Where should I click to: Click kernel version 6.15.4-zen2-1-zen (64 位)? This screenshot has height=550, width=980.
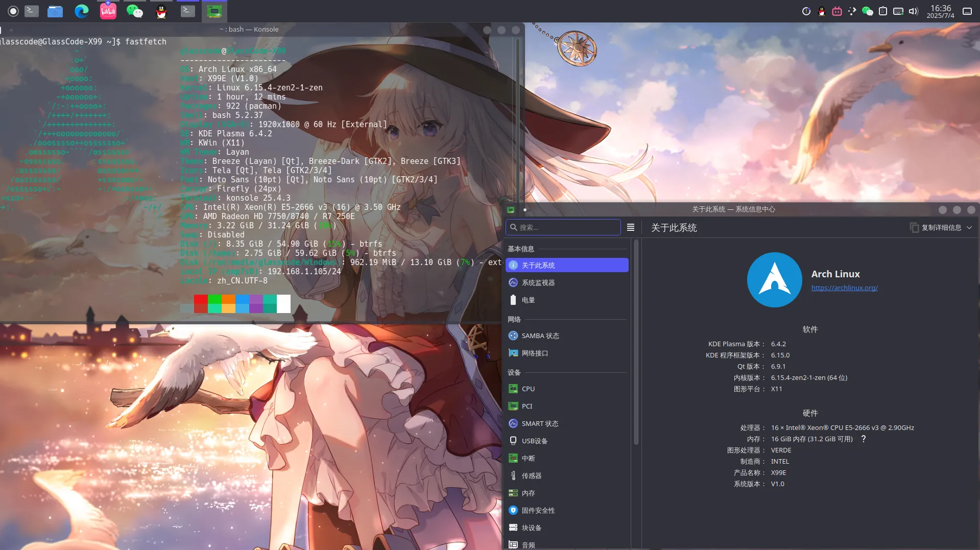pyautogui.click(x=809, y=378)
